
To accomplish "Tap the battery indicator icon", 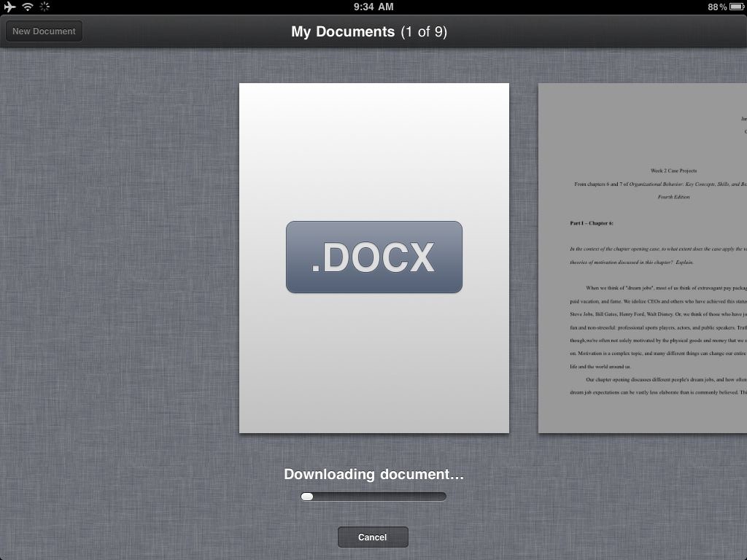I will pyautogui.click(x=737, y=7).
